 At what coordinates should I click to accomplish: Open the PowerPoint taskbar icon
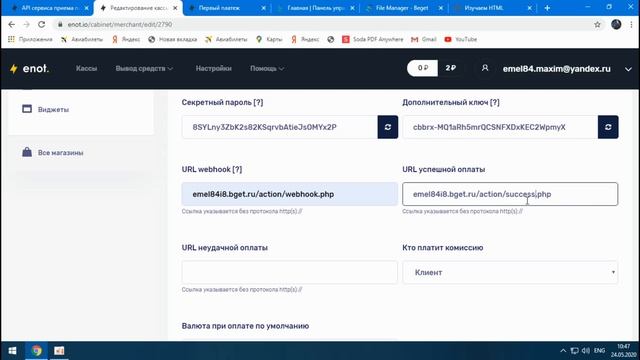coord(59,351)
